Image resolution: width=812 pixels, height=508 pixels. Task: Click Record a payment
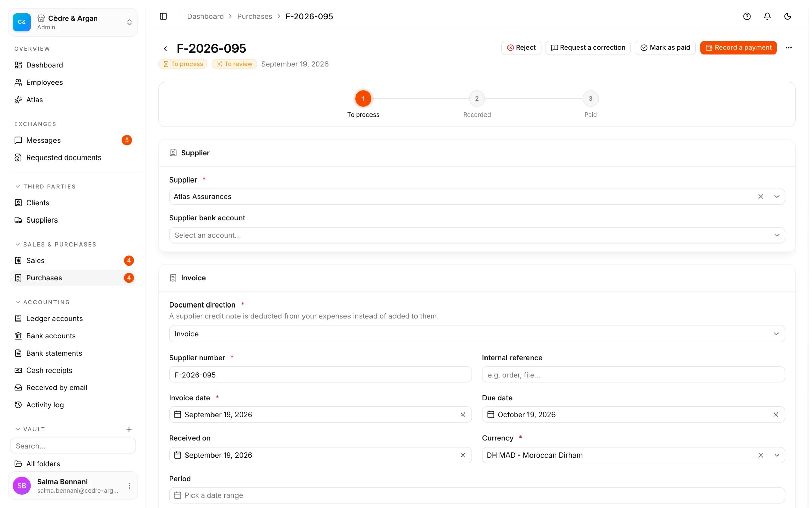[x=738, y=48]
